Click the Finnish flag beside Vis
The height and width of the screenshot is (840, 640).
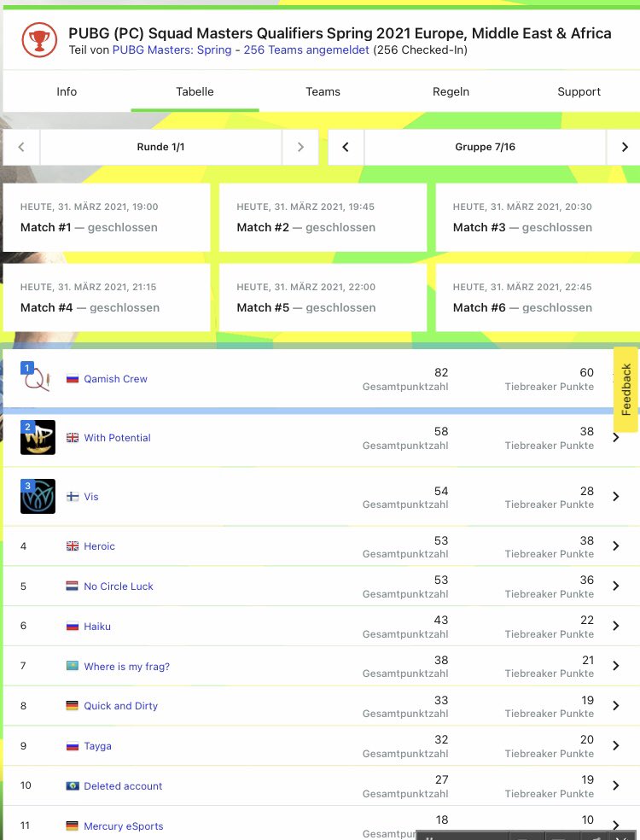coord(73,497)
